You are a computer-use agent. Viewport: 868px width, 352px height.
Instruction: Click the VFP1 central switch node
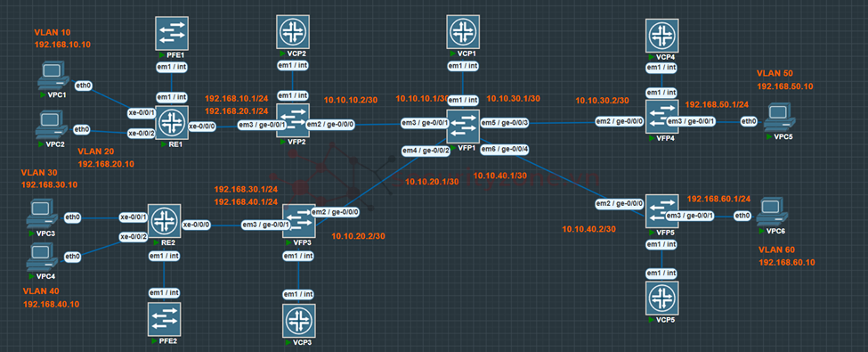pyautogui.click(x=463, y=126)
